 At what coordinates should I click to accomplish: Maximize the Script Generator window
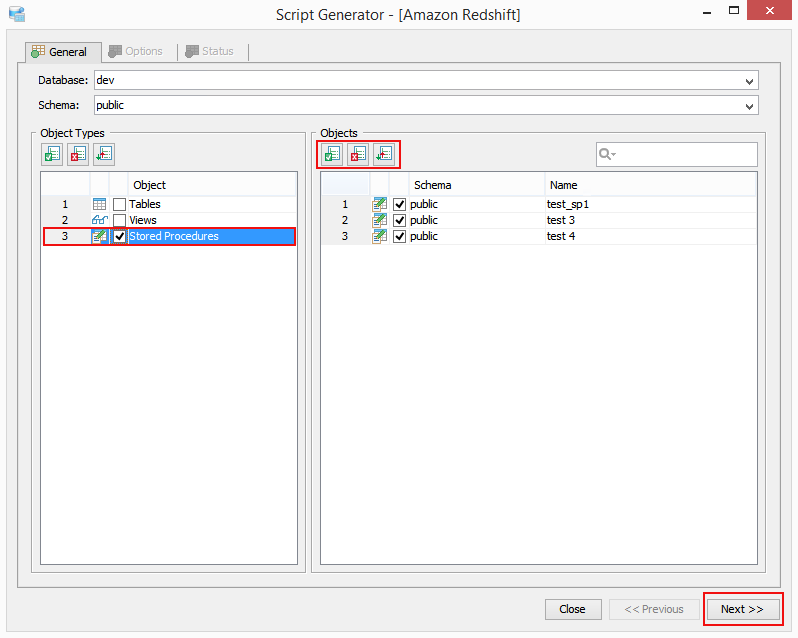click(734, 11)
